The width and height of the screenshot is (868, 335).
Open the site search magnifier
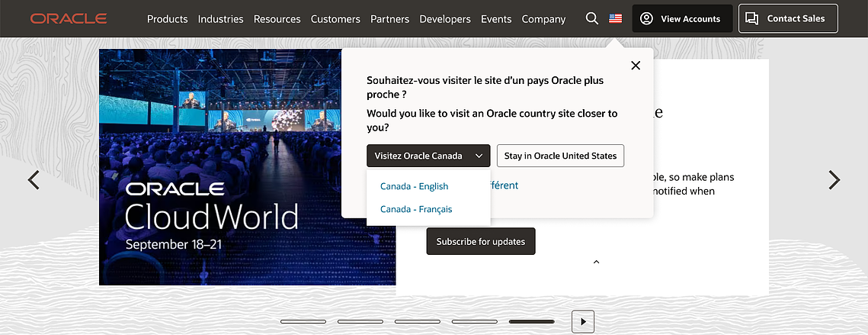click(592, 19)
